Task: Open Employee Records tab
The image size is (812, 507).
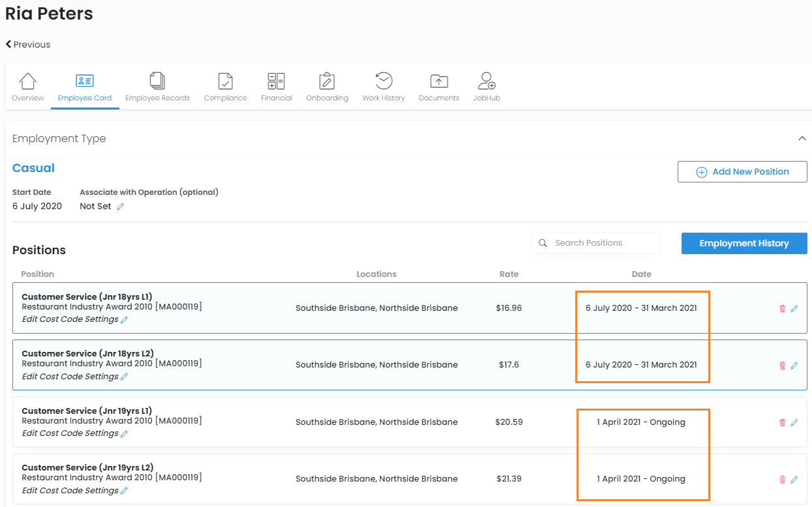Action: [157, 87]
